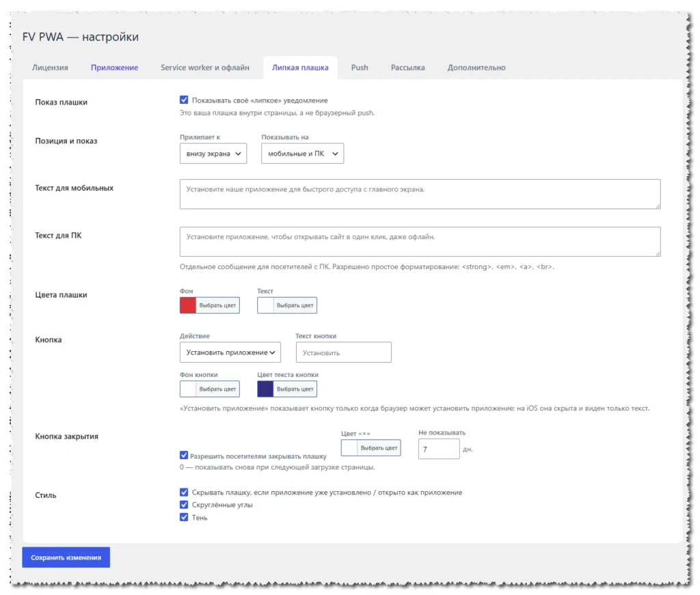Focus the Текст кнопки input field
This screenshot has width=700, height=595.
(x=343, y=352)
